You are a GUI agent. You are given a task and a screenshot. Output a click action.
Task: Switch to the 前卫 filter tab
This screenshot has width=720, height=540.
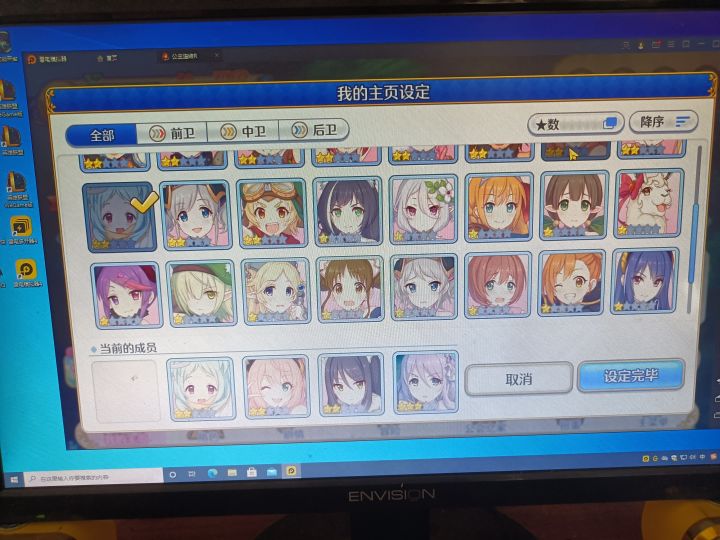(173, 133)
